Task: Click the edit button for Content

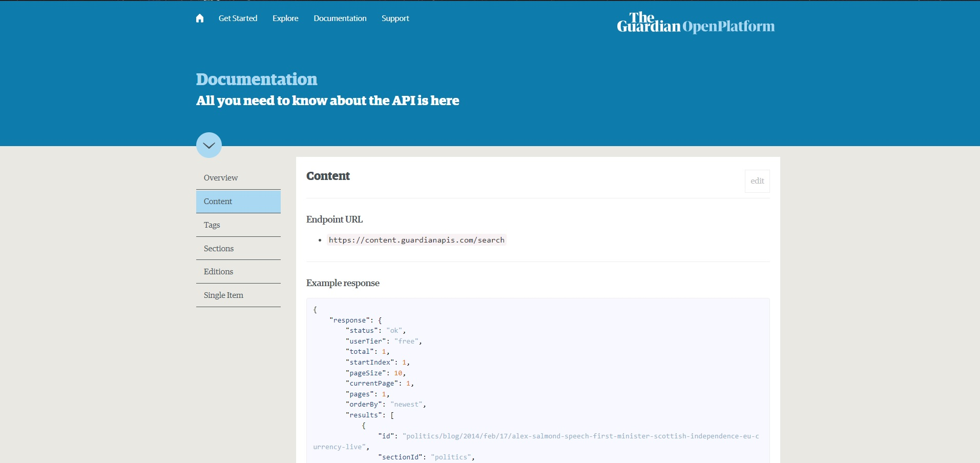Action: pos(757,181)
